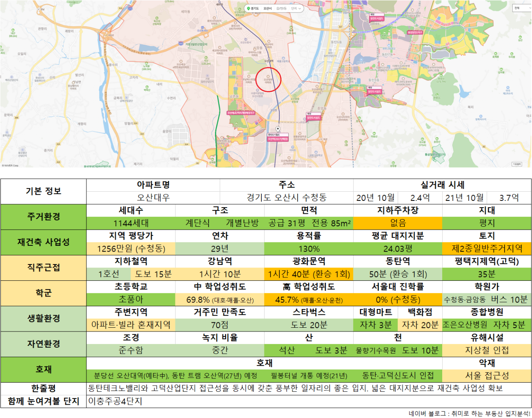Select the 오산센트럴푸르지오 apartment marker

317,86
